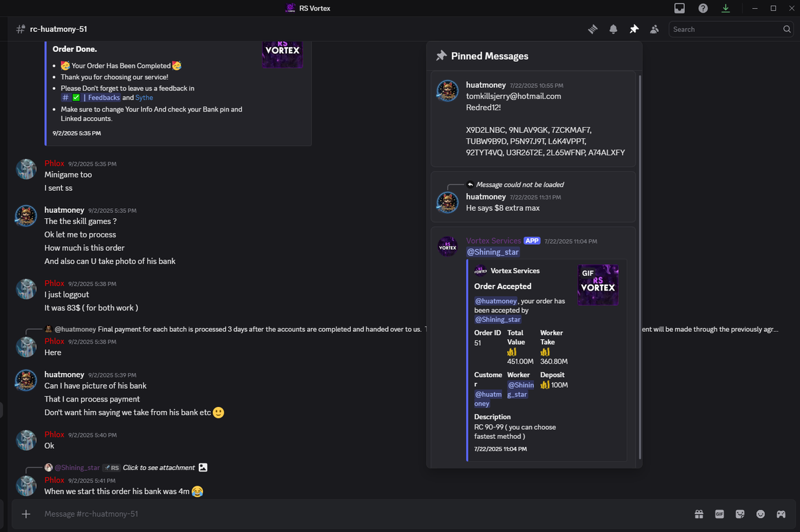The width and height of the screenshot is (800, 532).
Task: Open the Threads icon in channel header
Action: pos(592,29)
